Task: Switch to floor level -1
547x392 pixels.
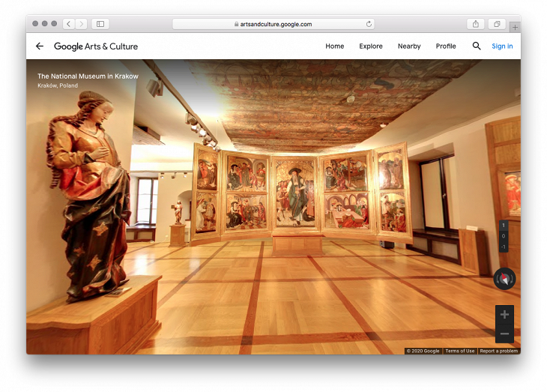Action: [504, 247]
